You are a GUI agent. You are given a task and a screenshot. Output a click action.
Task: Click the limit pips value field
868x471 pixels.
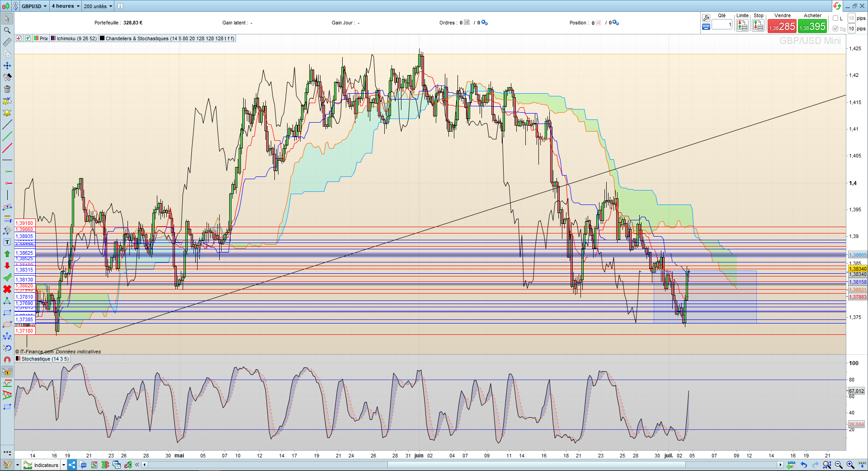[x=851, y=18]
